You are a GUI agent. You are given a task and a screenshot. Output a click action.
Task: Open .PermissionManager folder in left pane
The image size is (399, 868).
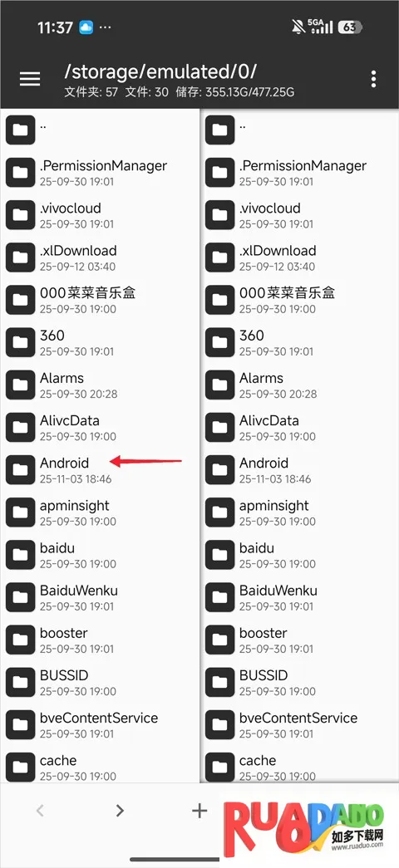(100, 173)
